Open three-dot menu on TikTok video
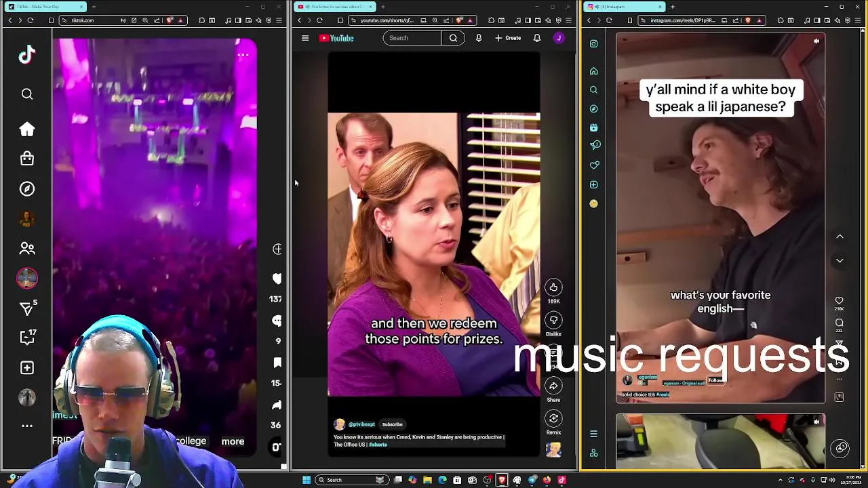Screen dimensions: 868x488 [243, 55]
